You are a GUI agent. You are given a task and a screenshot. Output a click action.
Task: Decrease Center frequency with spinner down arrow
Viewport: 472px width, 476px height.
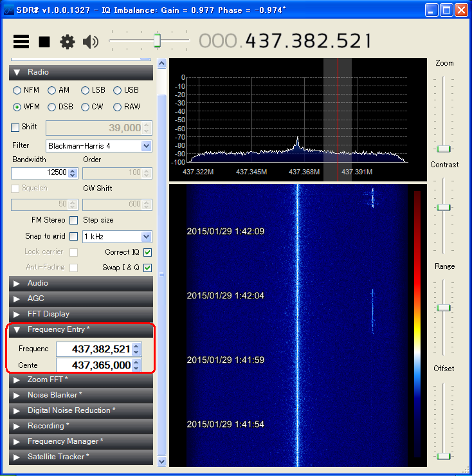[136, 368]
